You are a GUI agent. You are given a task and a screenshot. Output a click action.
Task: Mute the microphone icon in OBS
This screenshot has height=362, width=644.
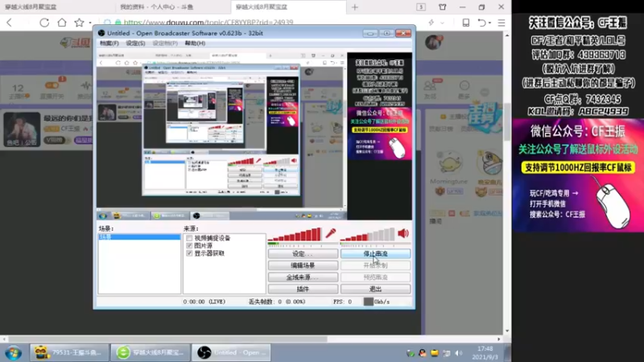(x=331, y=233)
